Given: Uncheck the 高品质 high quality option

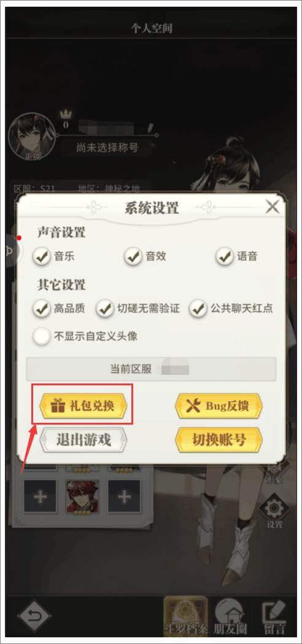Looking at the screenshot, I should pos(42,309).
